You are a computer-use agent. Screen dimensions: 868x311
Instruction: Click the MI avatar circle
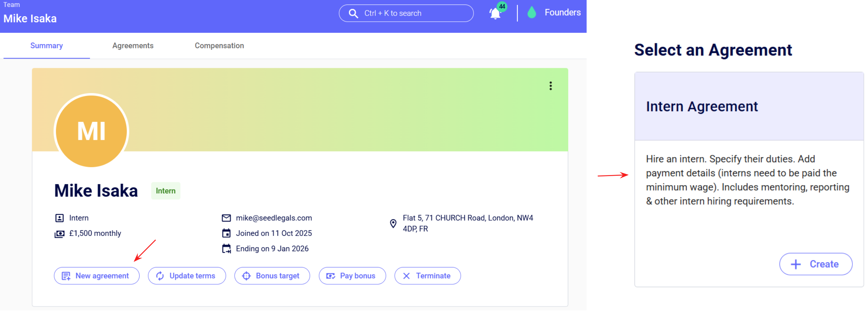92,131
